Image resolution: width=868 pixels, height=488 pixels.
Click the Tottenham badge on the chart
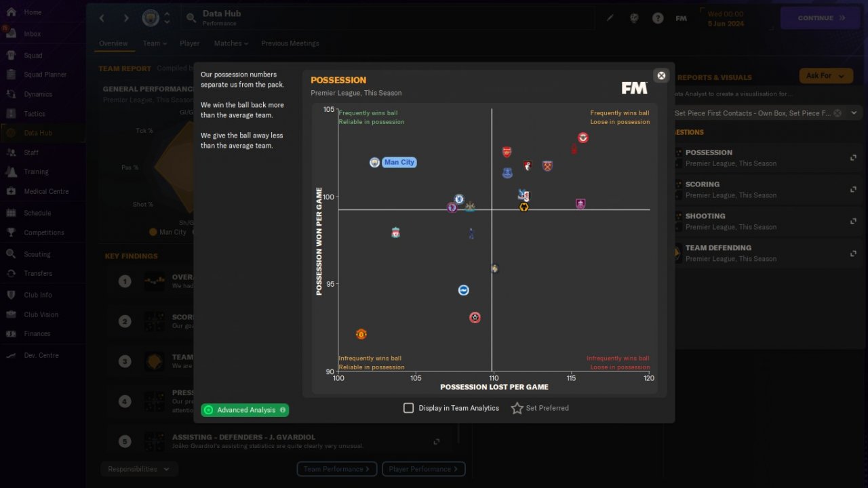point(471,234)
